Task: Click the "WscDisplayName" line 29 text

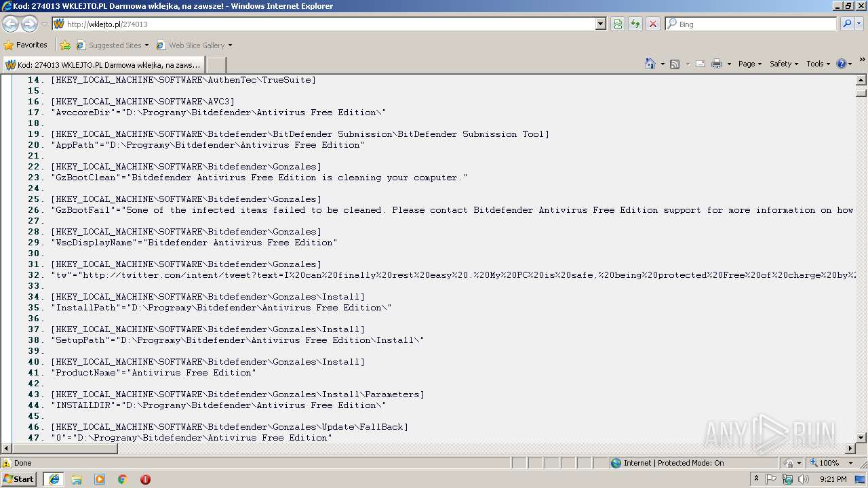Action: [194, 243]
